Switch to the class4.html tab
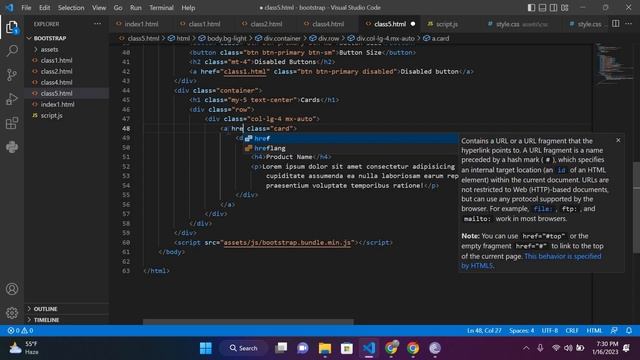 328,24
